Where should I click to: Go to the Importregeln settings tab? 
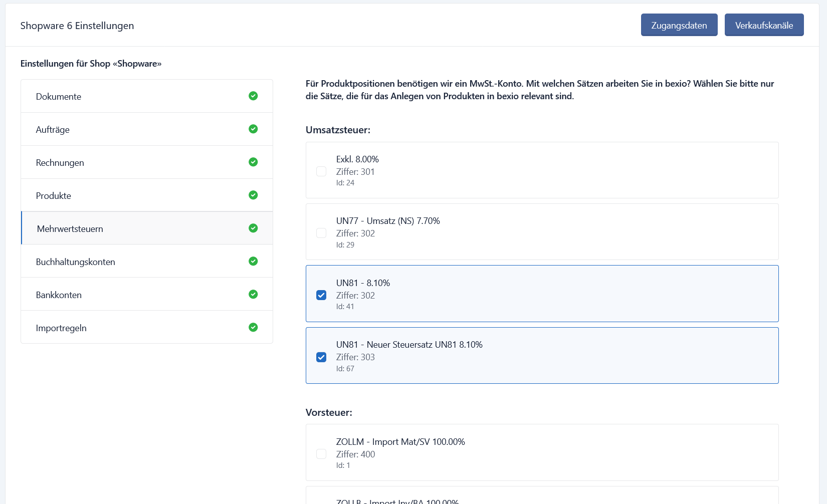click(61, 328)
